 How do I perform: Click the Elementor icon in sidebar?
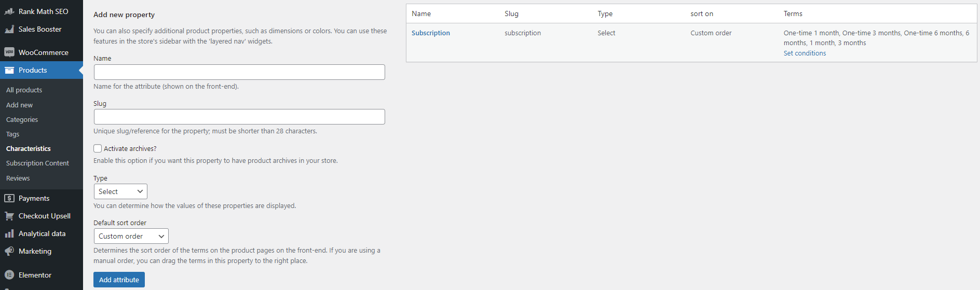point(9,275)
